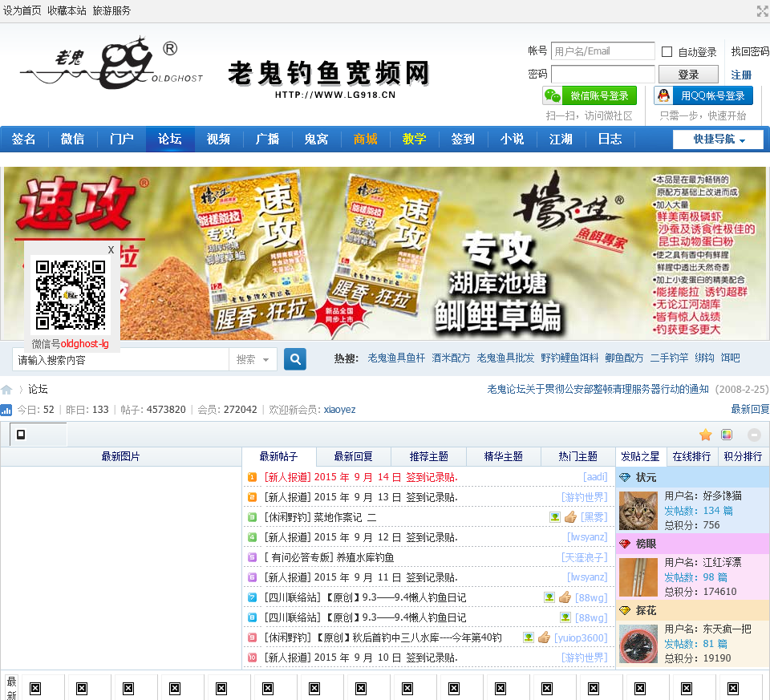Open author link 天涯浪子

[x=585, y=557]
